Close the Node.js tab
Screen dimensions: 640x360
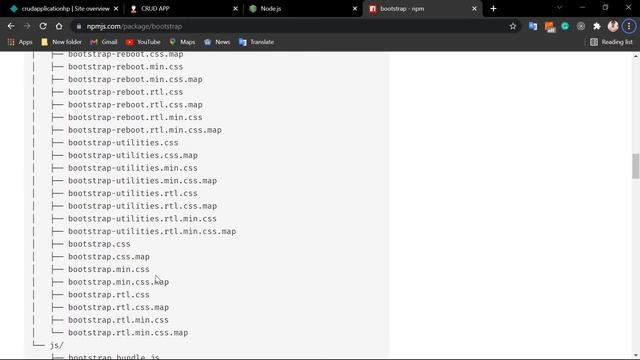click(x=355, y=9)
